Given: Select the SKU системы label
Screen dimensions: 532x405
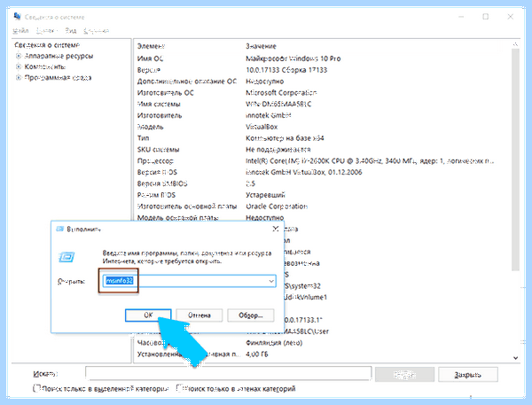Looking at the screenshot, I should (x=158, y=150).
